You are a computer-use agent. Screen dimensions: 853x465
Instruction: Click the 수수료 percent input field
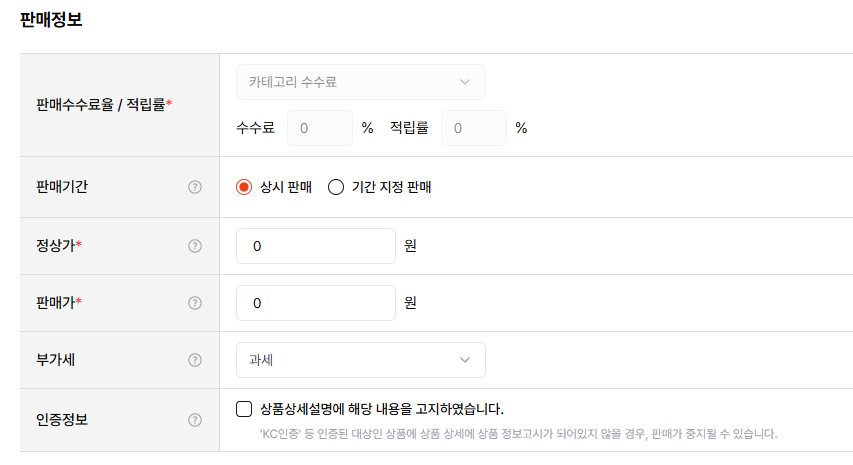coord(320,128)
